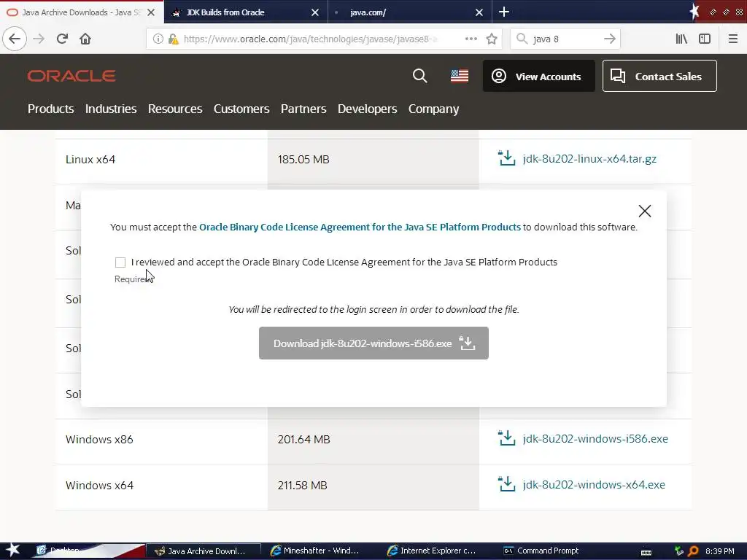
Task: Open View Accounts
Action: (539, 76)
